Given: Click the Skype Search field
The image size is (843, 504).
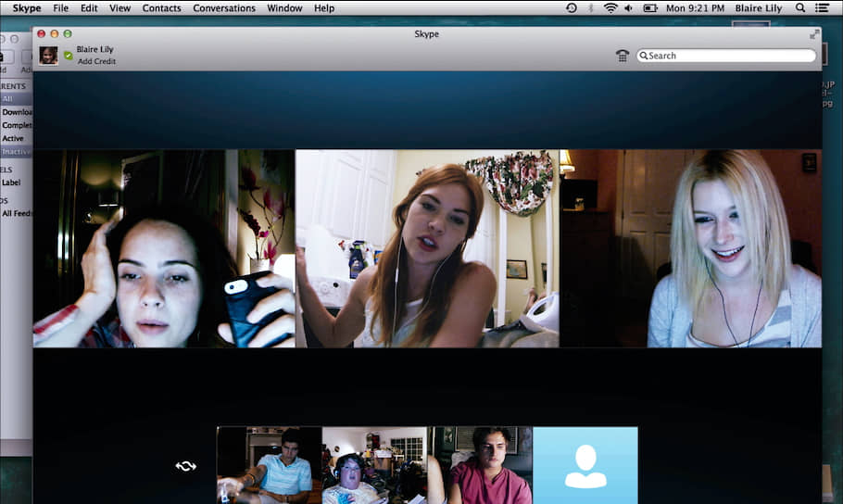Looking at the screenshot, I should [726, 56].
